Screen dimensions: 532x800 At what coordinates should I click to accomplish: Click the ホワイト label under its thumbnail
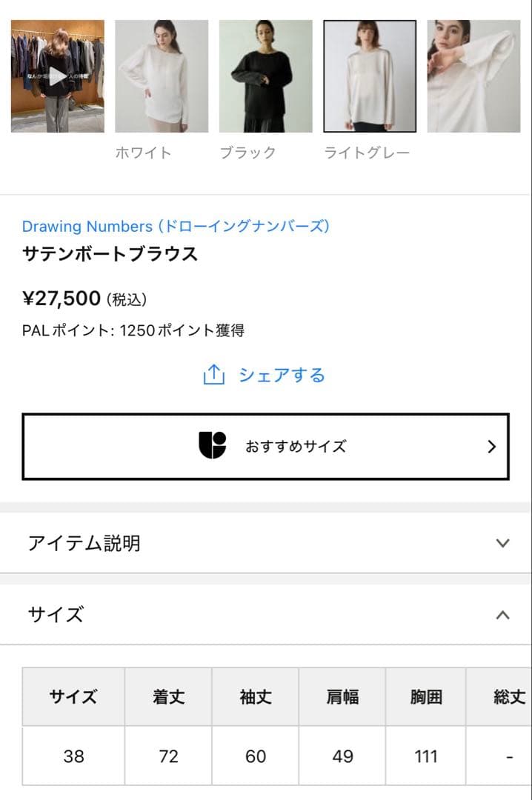pyautogui.click(x=145, y=153)
